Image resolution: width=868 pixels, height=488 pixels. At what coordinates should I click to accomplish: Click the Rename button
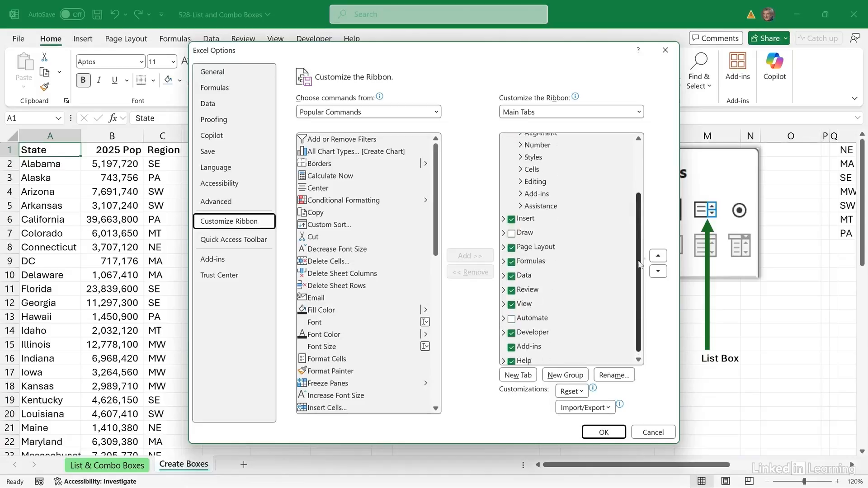(614, 375)
